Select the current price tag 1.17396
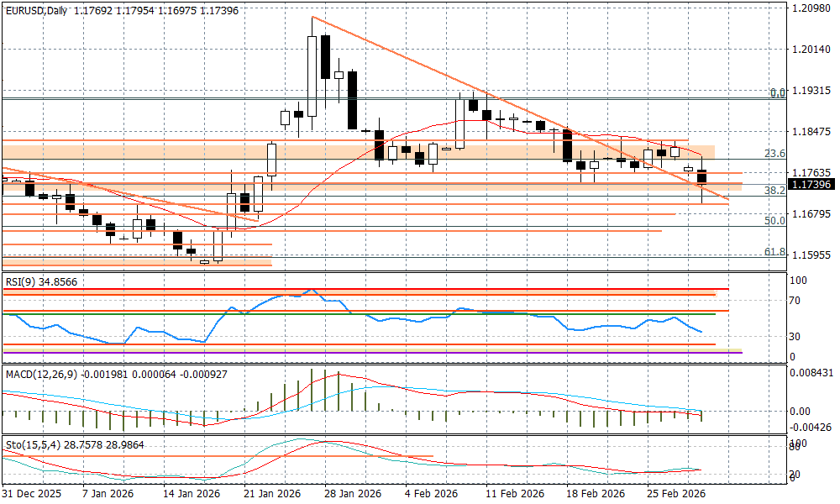 [x=811, y=185]
